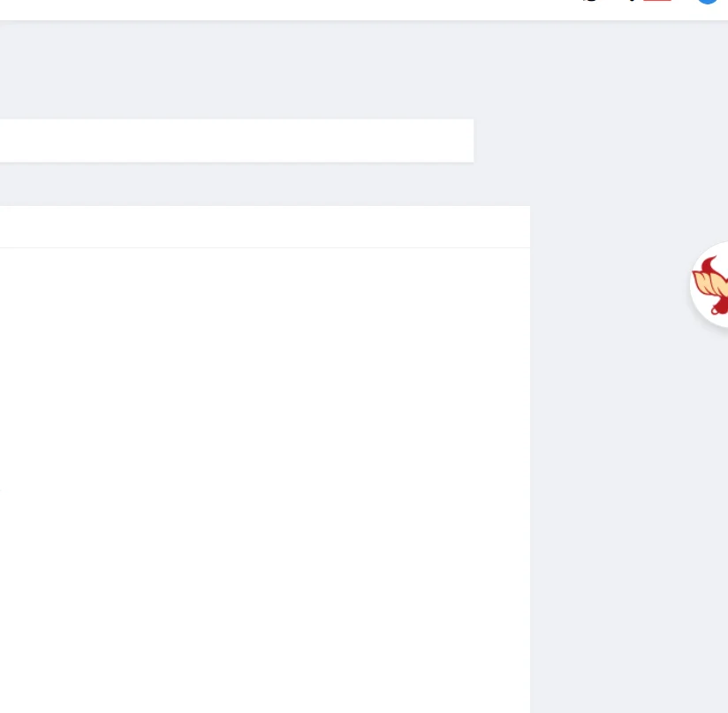Click the leftmost dark icon in top header
This screenshot has width=728, height=713.
pyautogui.click(x=590, y=1)
